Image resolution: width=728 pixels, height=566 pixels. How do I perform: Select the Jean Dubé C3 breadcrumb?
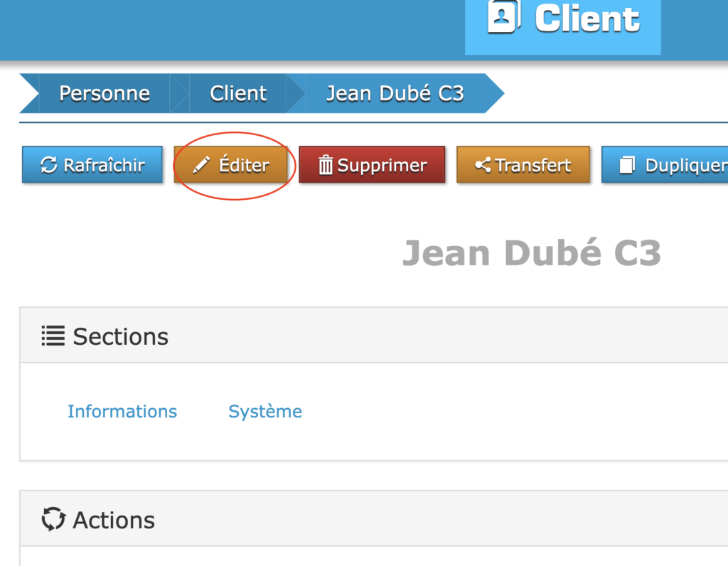[395, 93]
